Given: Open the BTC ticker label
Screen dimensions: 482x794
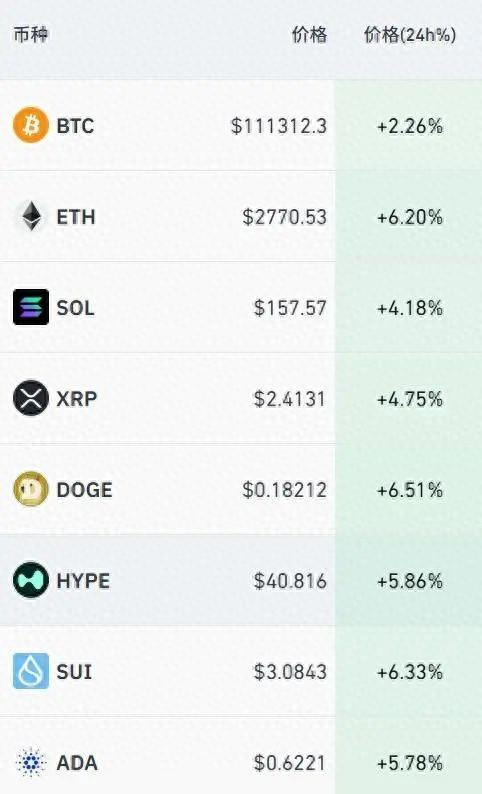Looking at the screenshot, I should point(75,126).
